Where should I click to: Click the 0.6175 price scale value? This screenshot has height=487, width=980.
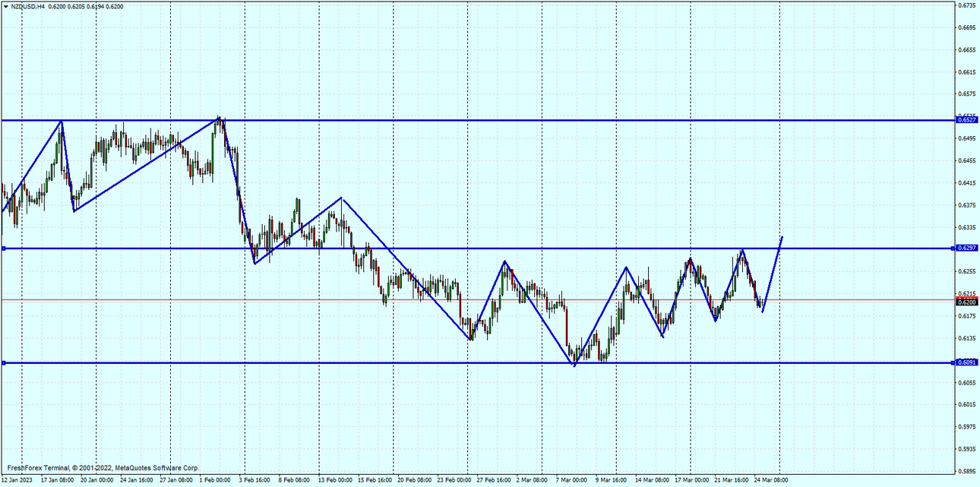pyautogui.click(x=967, y=316)
